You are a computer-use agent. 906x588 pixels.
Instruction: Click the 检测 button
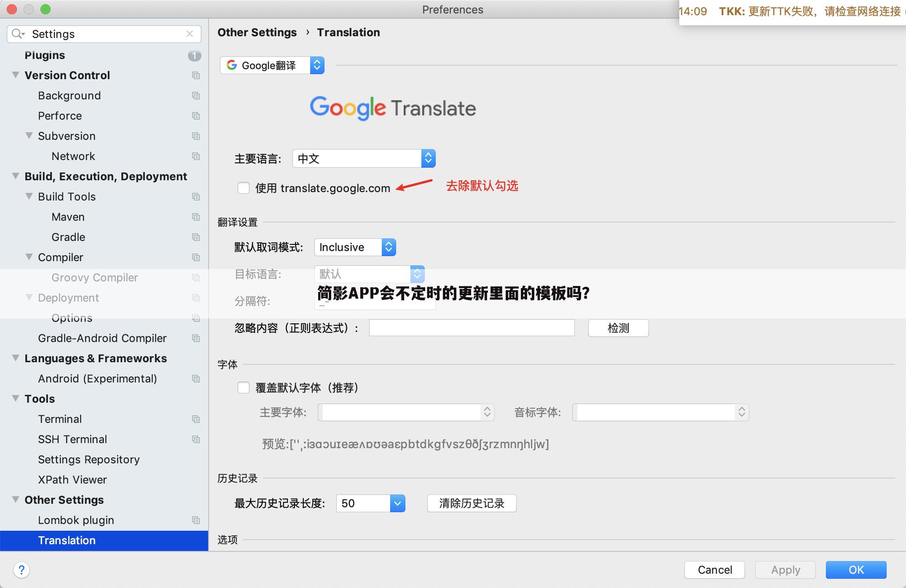coord(618,328)
